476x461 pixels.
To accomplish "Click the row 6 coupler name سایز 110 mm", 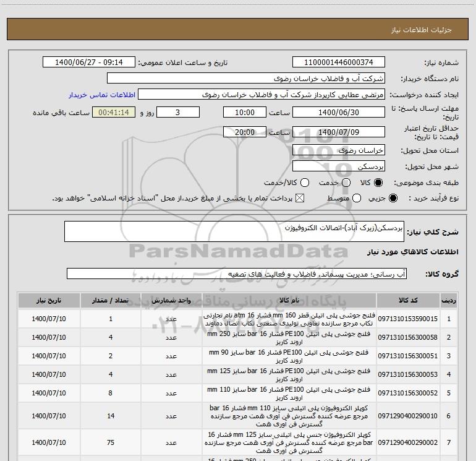I will pos(289,416).
